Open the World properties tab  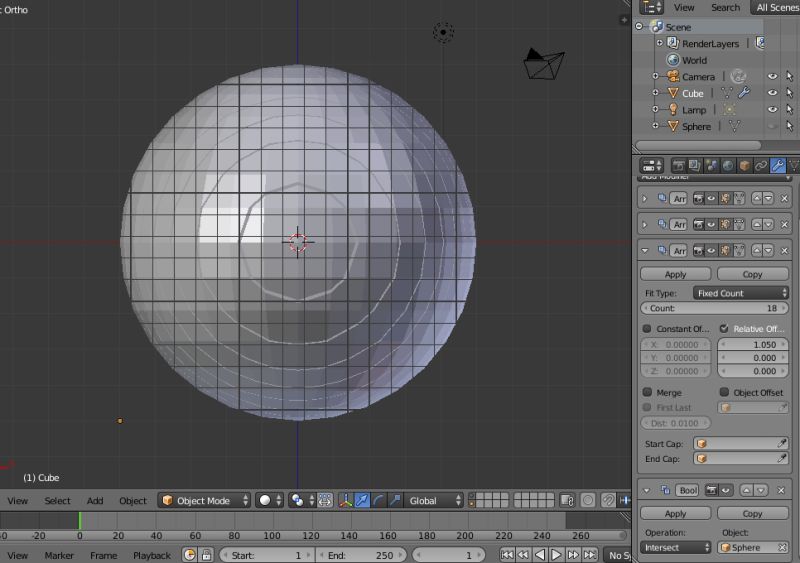tap(728, 166)
